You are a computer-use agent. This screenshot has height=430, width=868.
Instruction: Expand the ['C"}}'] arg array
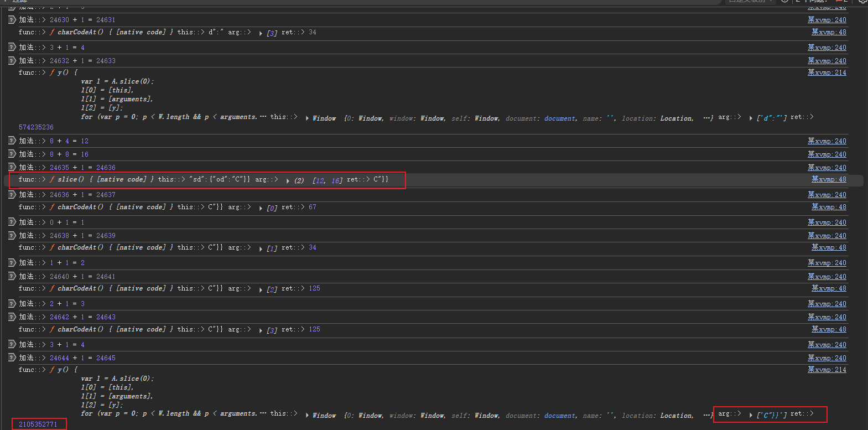pos(751,415)
